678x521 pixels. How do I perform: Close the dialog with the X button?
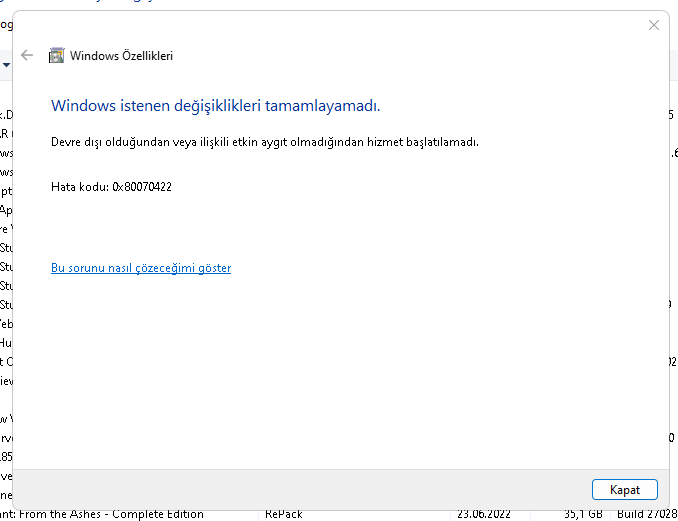pyautogui.click(x=654, y=25)
